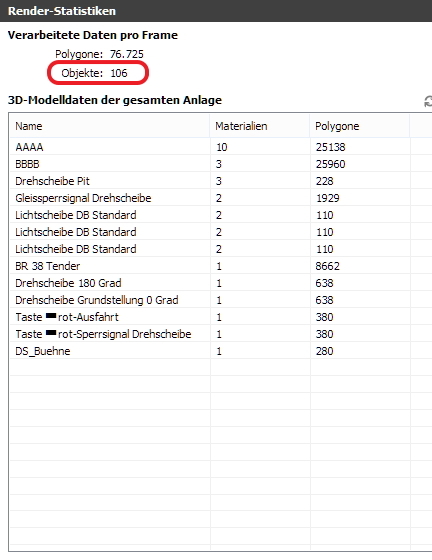The width and height of the screenshot is (432, 560).
Task: Select the Gleissperrsignal Drehscheibe row
Action: pyautogui.click(x=220, y=198)
